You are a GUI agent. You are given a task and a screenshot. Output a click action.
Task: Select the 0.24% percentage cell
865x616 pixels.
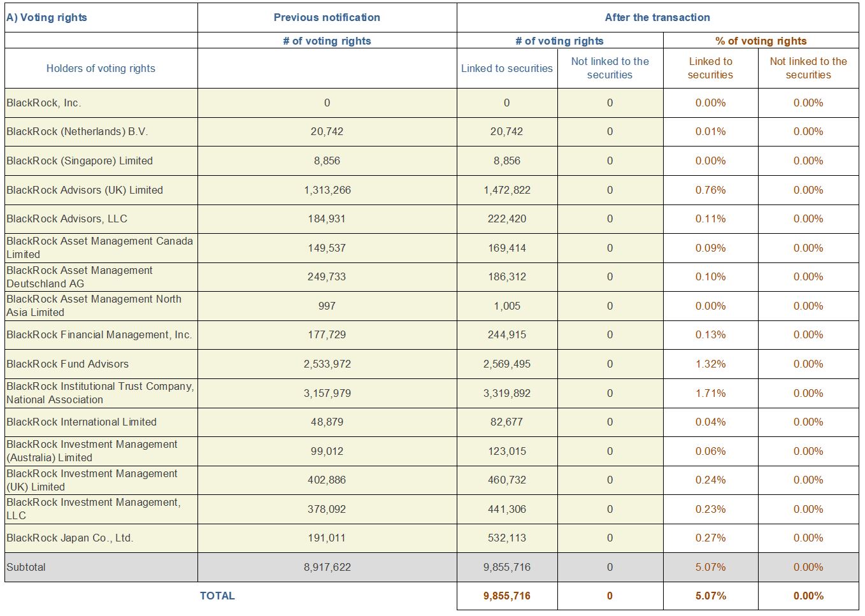tap(710, 480)
